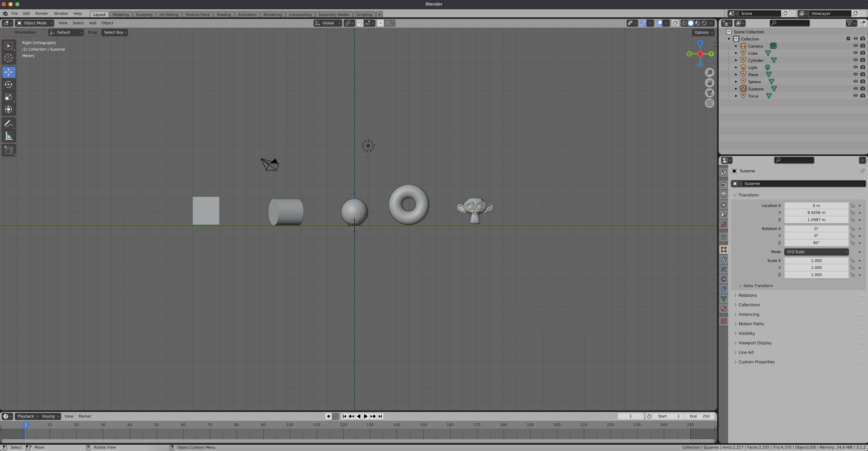
Task: Click the Scale X value field
Action: (x=816, y=261)
